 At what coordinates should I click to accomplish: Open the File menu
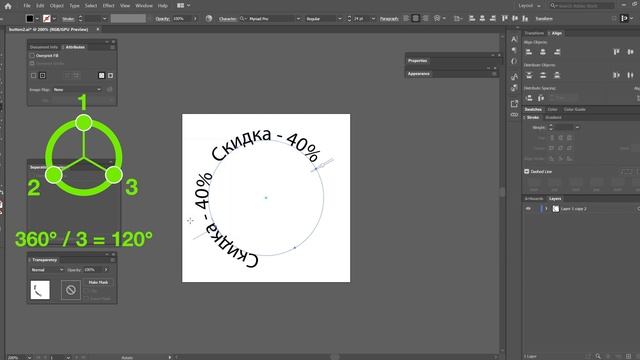click(x=27, y=6)
